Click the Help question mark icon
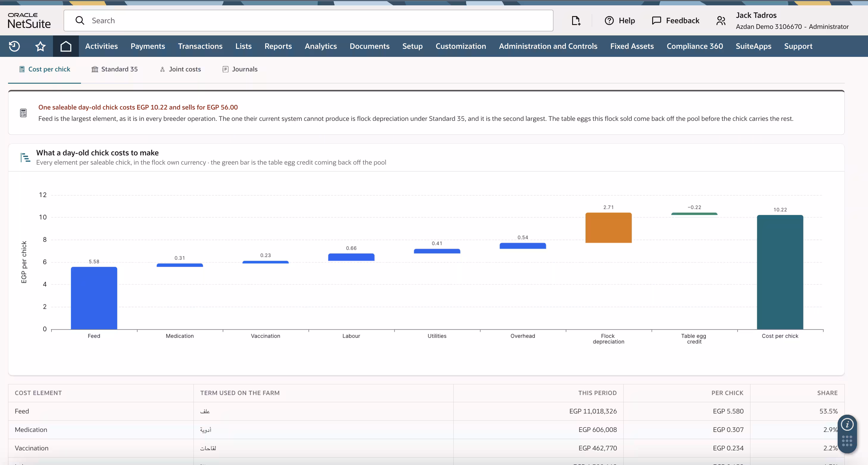 coord(609,21)
